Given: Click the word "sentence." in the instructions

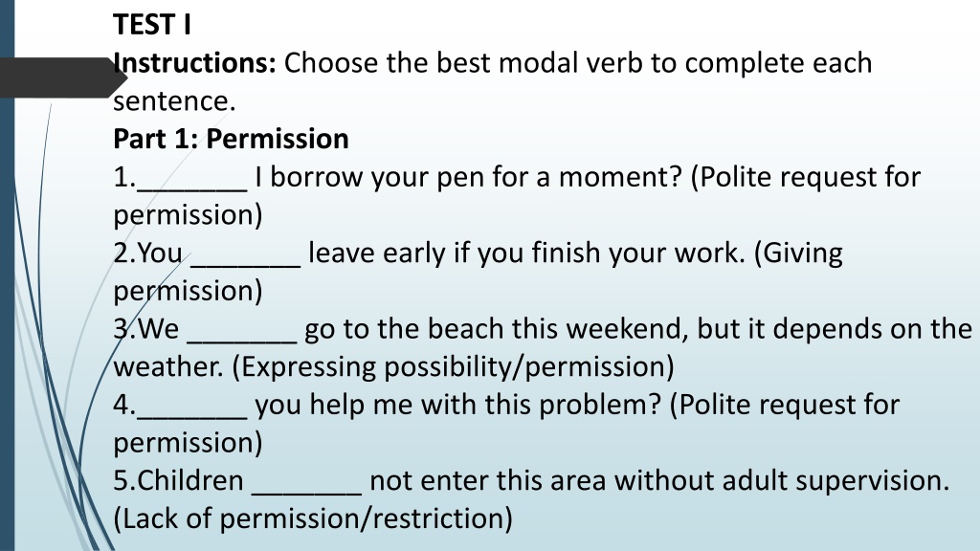Looking at the screenshot, I should click(x=174, y=101).
